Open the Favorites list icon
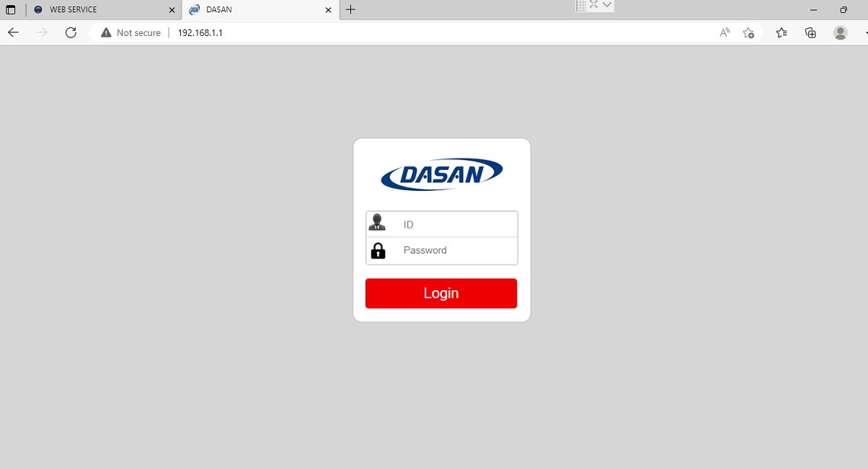The image size is (868, 469). point(781,32)
